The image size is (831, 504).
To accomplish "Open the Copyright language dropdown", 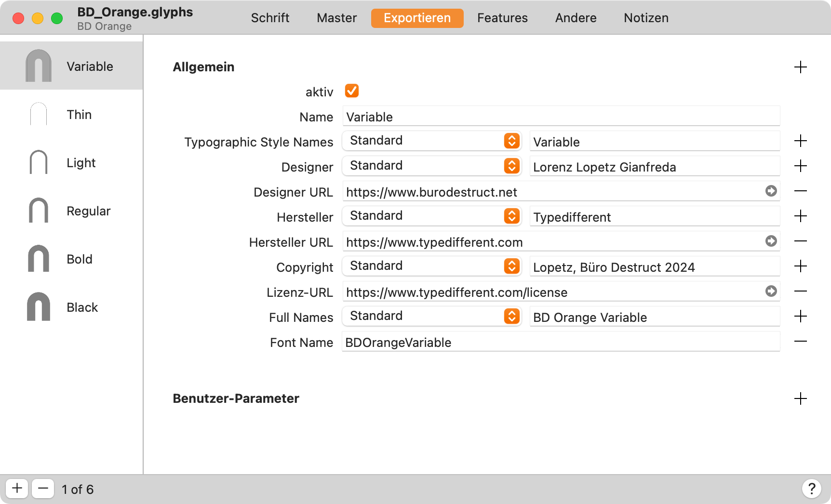I will pyautogui.click(x=431, y=266).
